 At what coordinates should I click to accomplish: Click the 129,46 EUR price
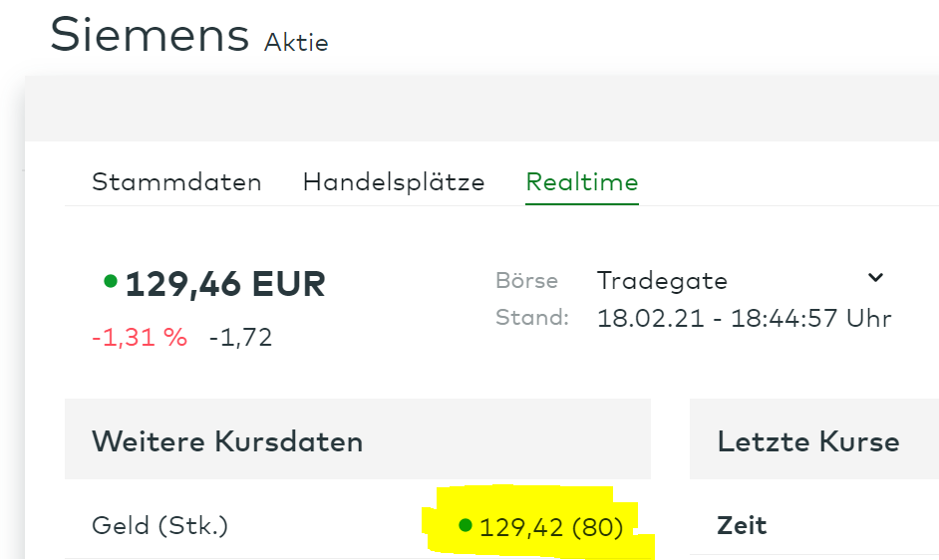tap(225, 285)
